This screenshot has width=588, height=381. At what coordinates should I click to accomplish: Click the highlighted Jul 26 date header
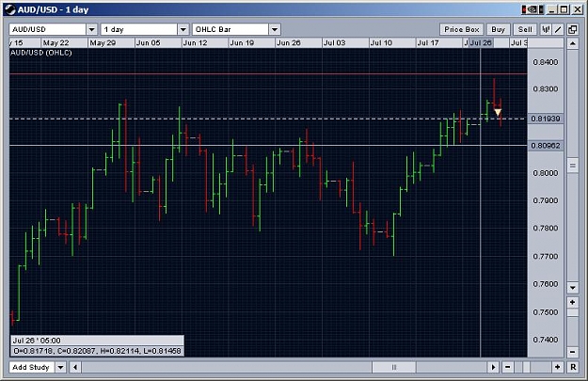pyautogui.click(x=481, y=42)
